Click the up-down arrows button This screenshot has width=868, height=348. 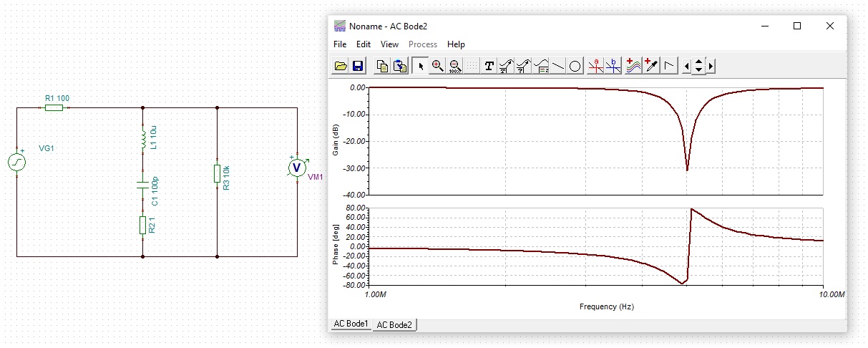699,67
